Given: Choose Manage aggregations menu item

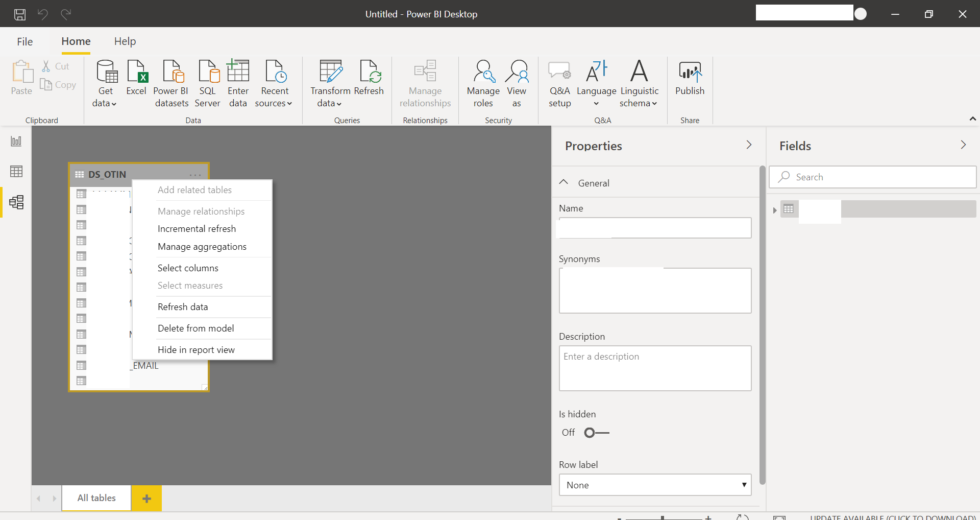Looking at the screenshot, I should pyautogui.click(x=202, y=247).
